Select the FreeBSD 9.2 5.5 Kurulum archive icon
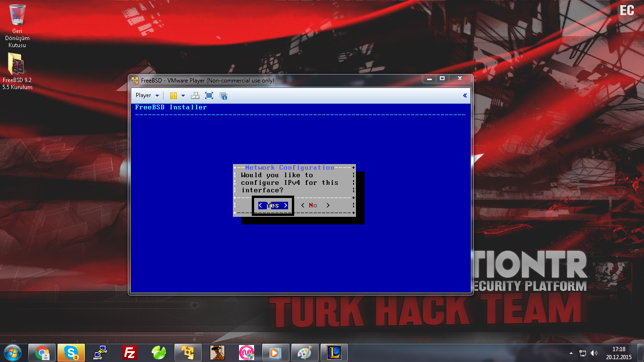This screenshot has height=362, width=644. click(x=17, y=71)
